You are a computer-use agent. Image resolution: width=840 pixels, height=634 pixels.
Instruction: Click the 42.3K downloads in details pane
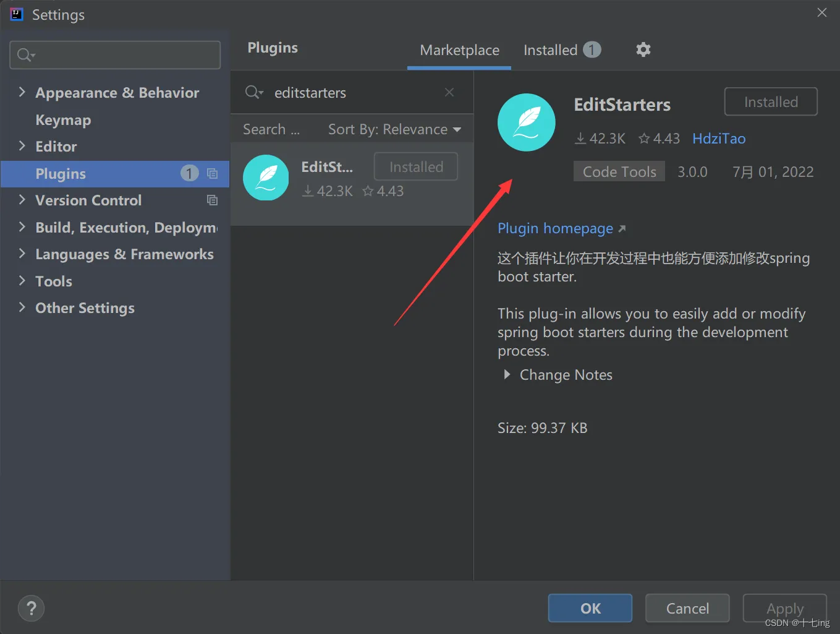pyautogui.click(x=600, y=139)
